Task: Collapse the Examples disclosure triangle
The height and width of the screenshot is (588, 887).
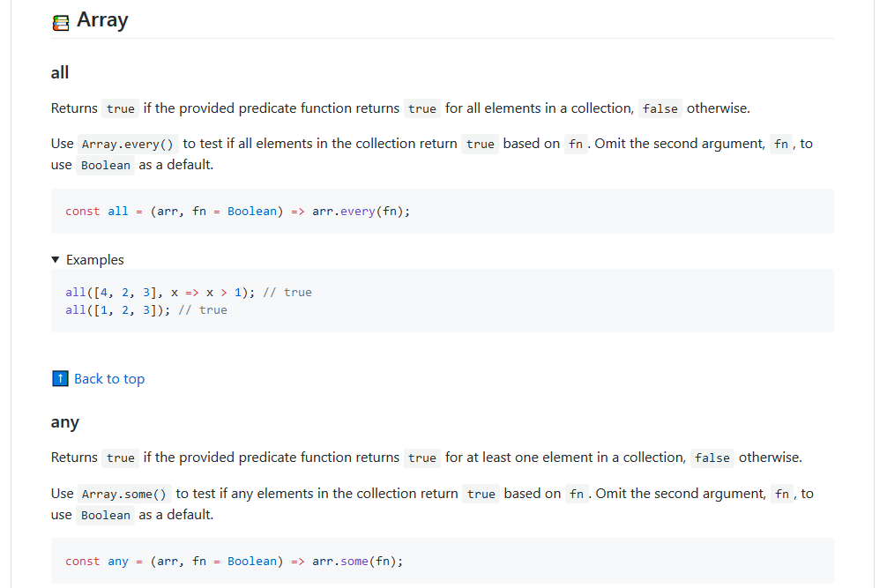Action: [56, 260]
